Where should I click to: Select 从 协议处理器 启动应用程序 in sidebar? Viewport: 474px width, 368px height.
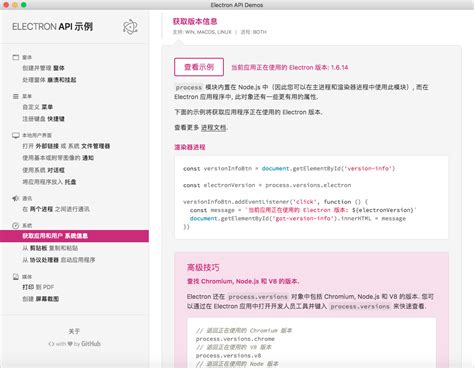tap(59, 260)
